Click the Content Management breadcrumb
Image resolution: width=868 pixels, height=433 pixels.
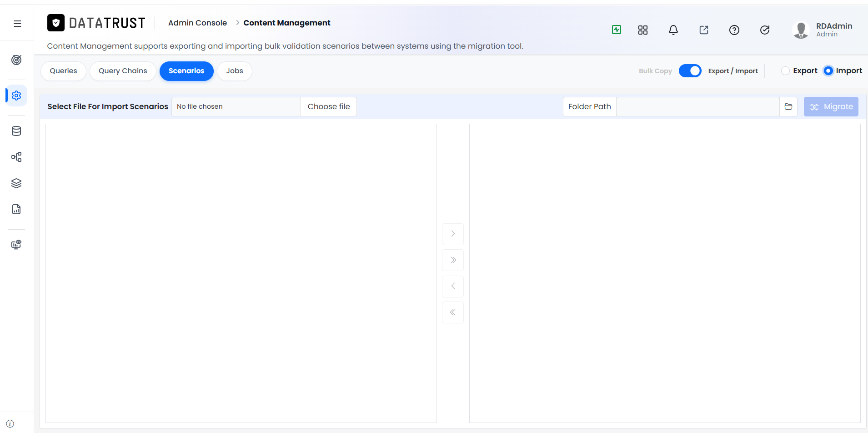(x=287, y=23)
